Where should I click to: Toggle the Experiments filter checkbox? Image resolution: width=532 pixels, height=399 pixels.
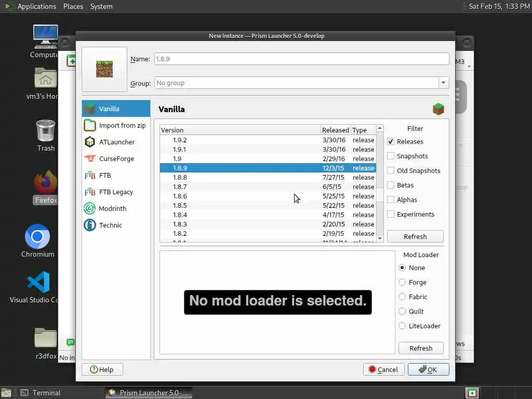pos(391,215)
